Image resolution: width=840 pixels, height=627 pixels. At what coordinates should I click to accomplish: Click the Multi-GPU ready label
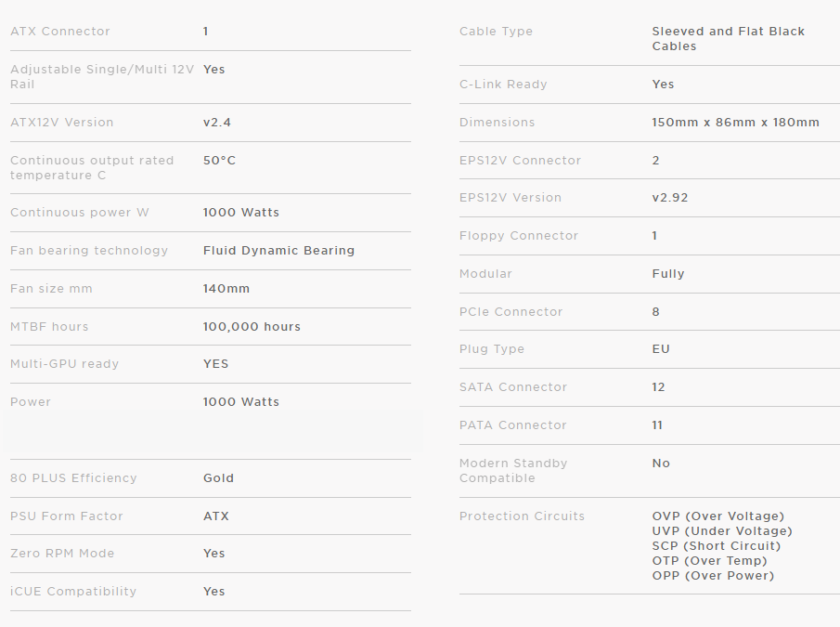click(x=65, y=364)
